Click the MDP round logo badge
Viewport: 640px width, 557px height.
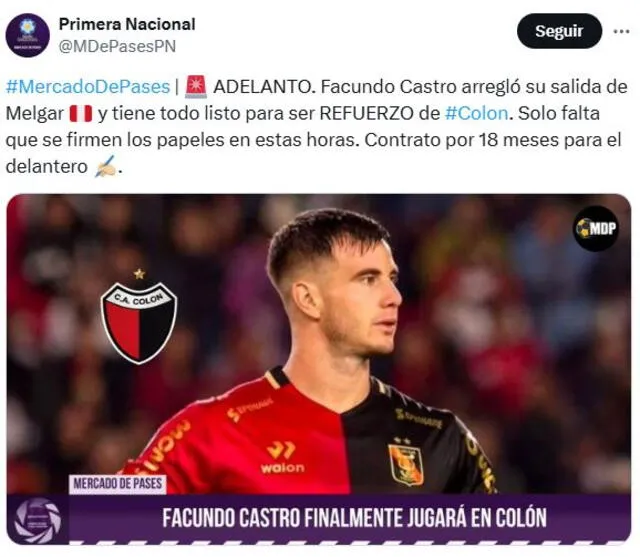pos(596,228)
